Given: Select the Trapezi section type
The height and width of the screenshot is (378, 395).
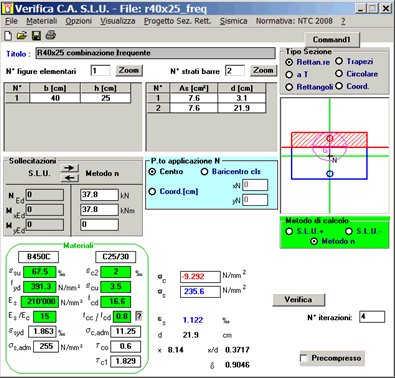Looking at the screenshot, I should [339, 61].
